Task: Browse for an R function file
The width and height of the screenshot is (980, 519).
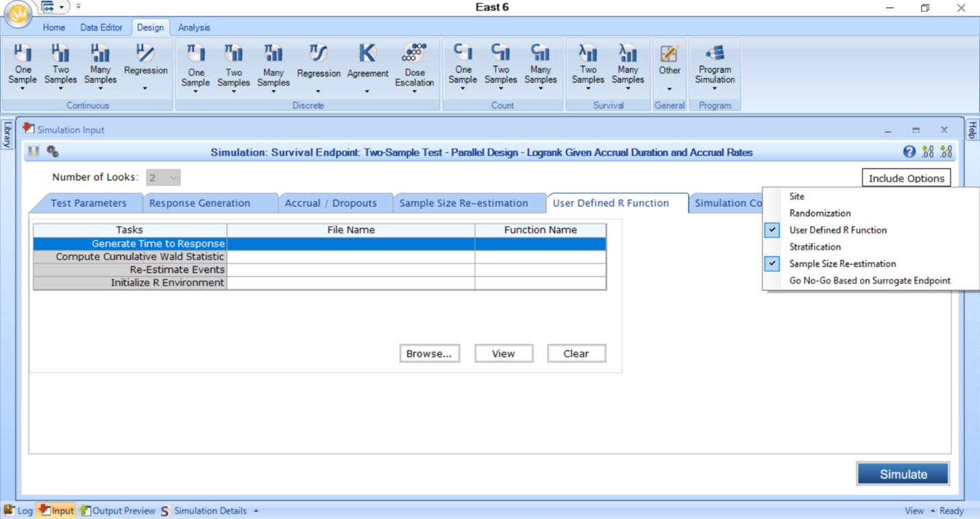Action: [x=430, y=353]
